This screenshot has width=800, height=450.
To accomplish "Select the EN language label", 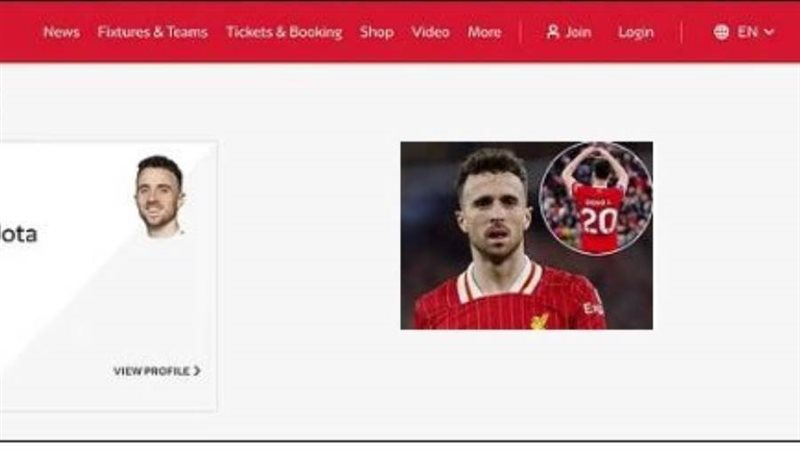I will click(x=747, y=32).
